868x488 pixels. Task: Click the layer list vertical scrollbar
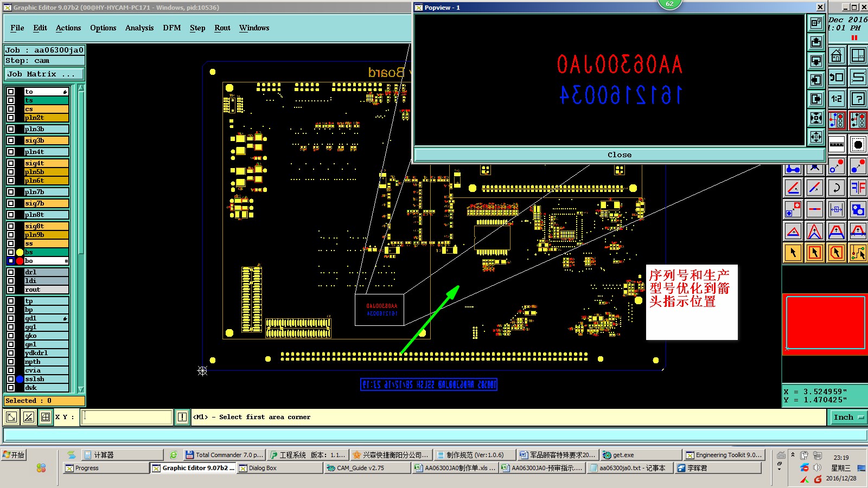(x=81, y=239)
